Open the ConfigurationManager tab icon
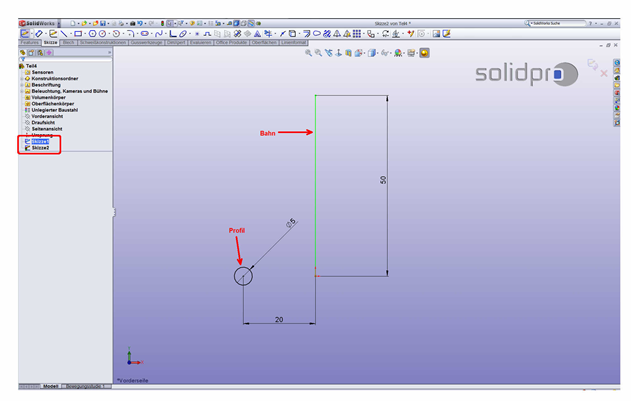The width and height of the screenshot is (631, 401). [x=39, y=52]
